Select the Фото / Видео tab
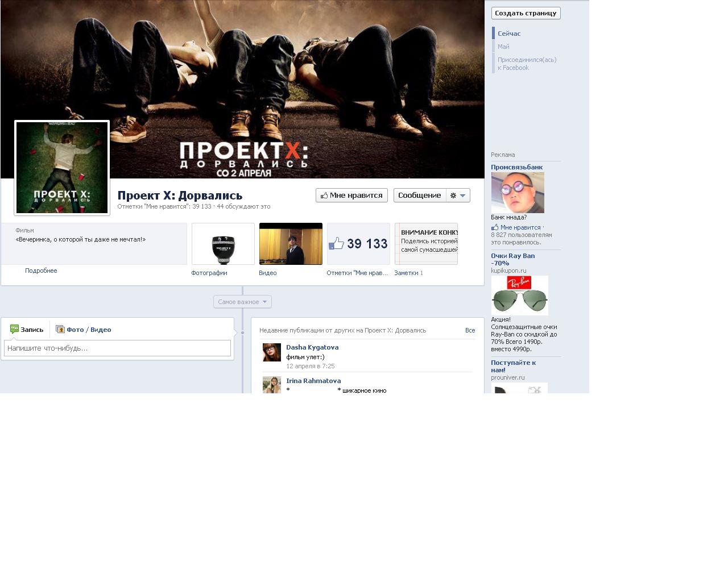728x582 pixels. point(83,330)
